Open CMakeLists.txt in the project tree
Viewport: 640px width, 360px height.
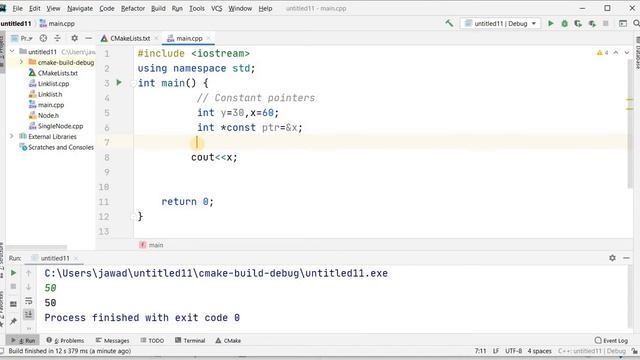[53, 73]
